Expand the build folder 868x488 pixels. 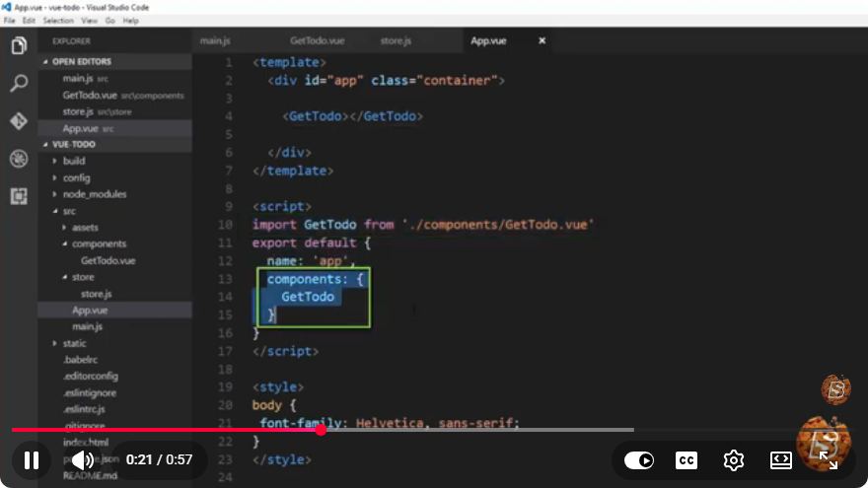tap(74, 161)
